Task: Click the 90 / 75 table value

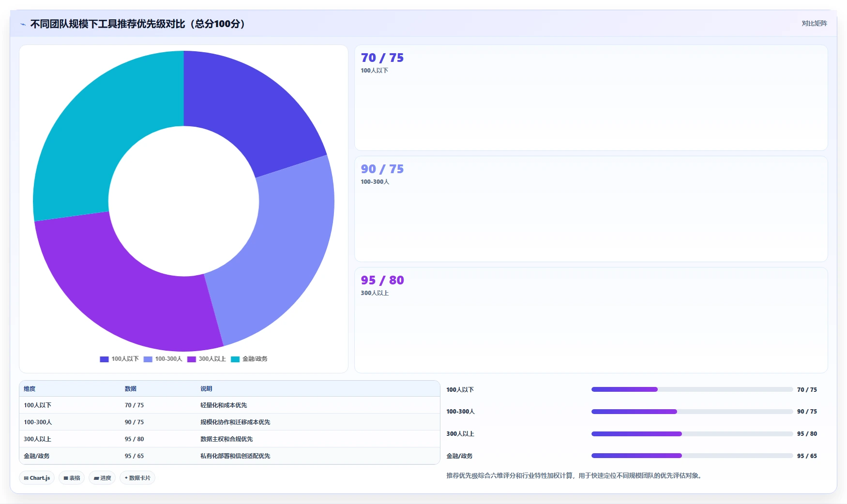Action: (134, 422)
